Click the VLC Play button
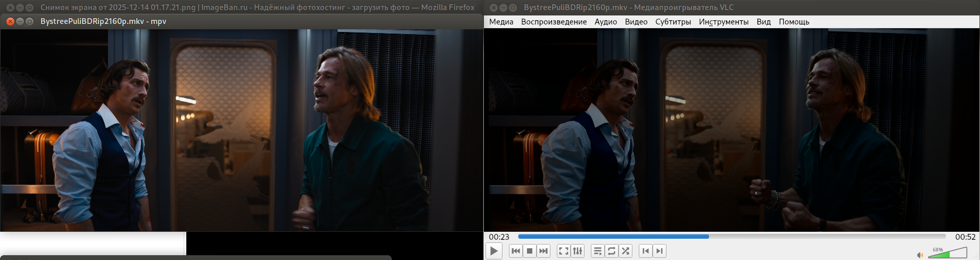The height and width of the screenshot is (260, 980). coord(494,251)
